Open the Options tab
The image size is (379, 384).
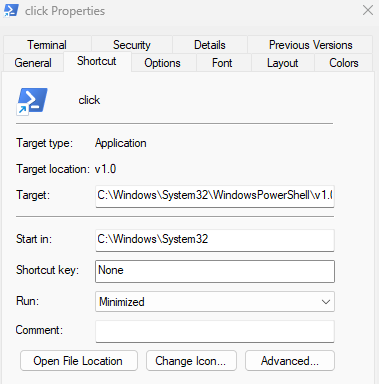tap(162, 63)
